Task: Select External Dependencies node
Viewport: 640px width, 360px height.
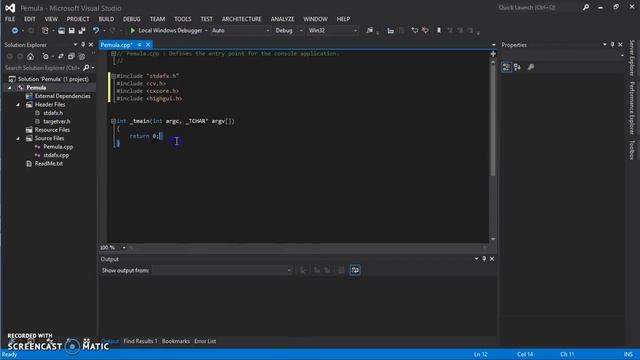Action: [x=62, y=96]
